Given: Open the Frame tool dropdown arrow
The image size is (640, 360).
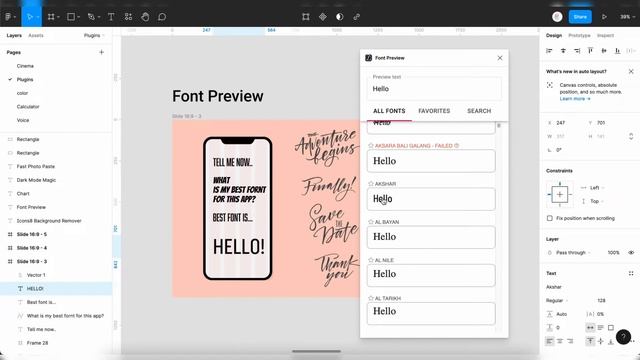Looking at the screenshot, I should pos(58,17).
